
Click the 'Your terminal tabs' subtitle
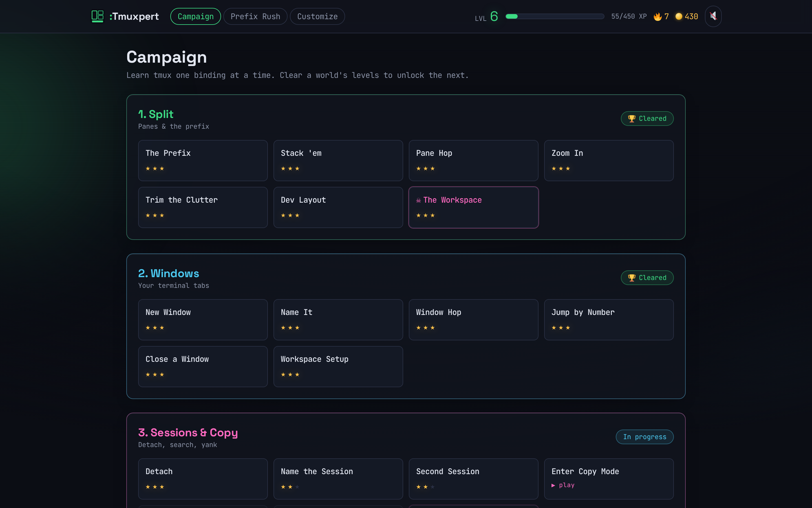(x=173, y=286)
